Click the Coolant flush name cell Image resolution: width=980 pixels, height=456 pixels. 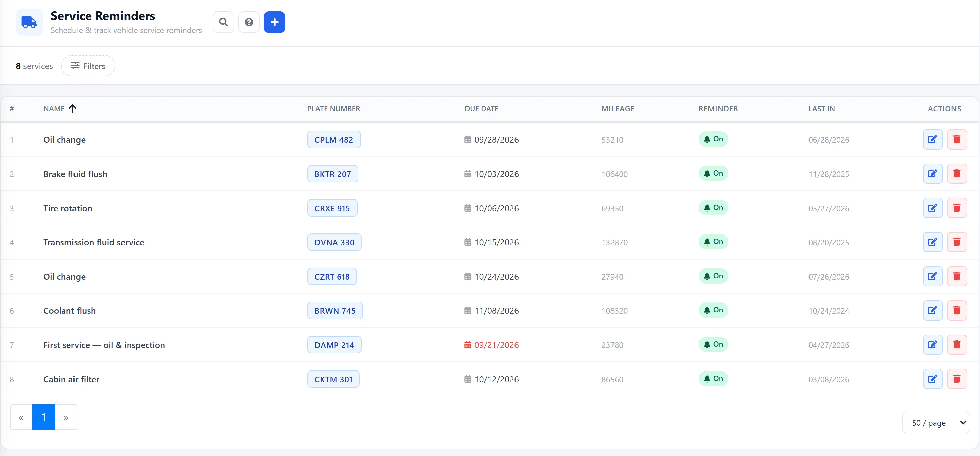pos(69,311)
